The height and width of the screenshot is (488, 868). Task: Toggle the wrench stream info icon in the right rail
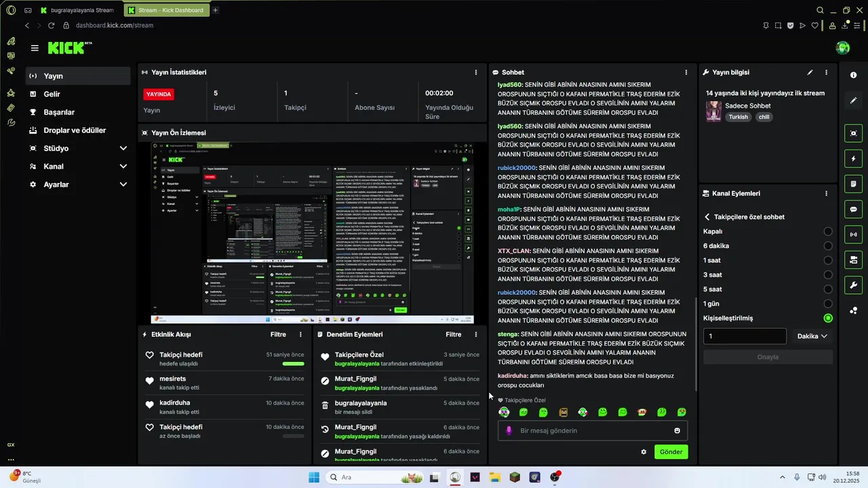point(853,285)
